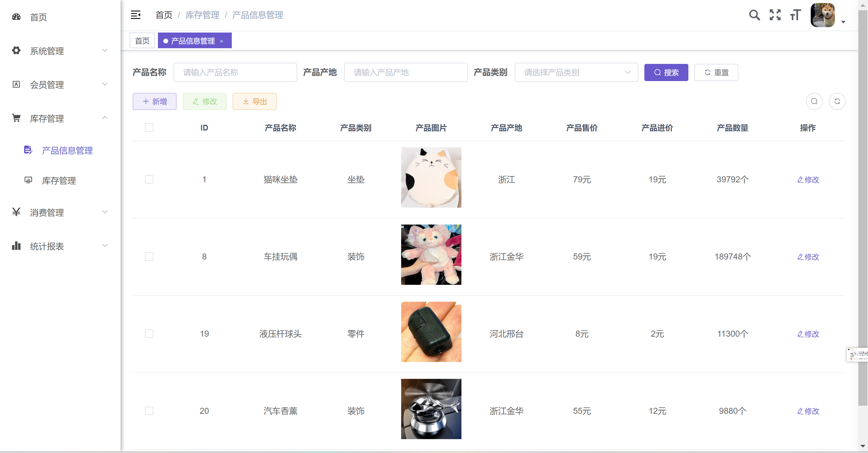Viewport: 868px width, 453px height.
Task: Open 库存管理 submenu item
Action: [x=59, y=181]
